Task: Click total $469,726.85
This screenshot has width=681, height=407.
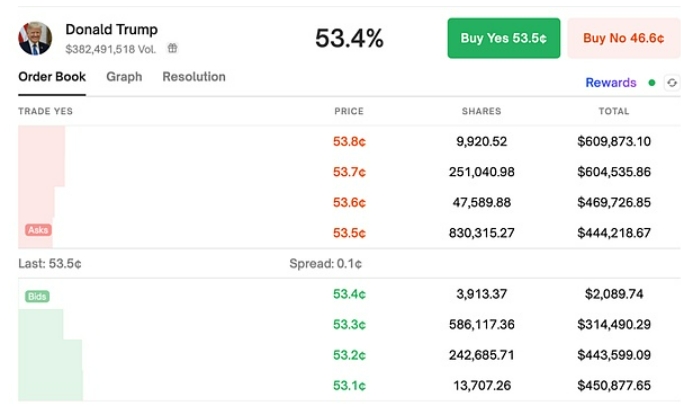Action: point(614,202)
